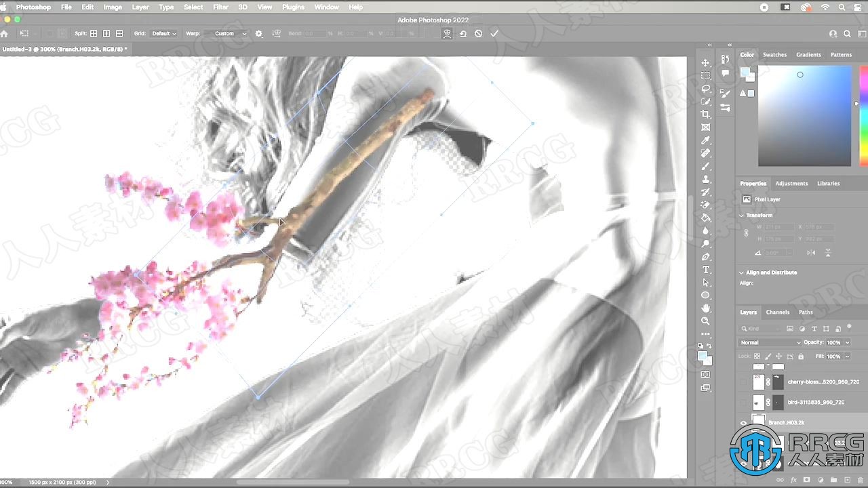Select the Blur tool

(x=705, y=230)
